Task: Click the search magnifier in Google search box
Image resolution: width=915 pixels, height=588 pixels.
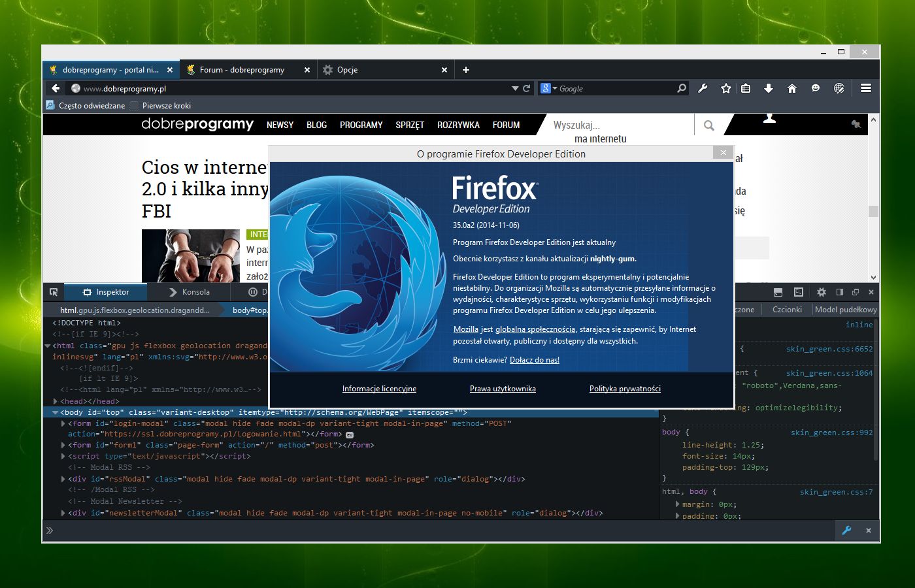Action: tap(682, 88)
